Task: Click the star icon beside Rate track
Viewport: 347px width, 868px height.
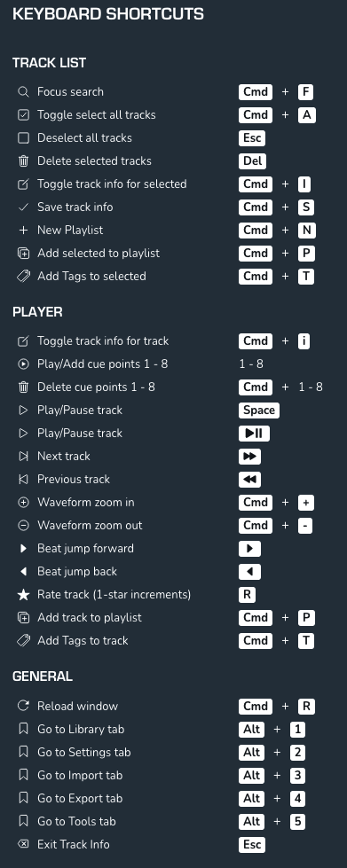Action: (x=23, y=595)
